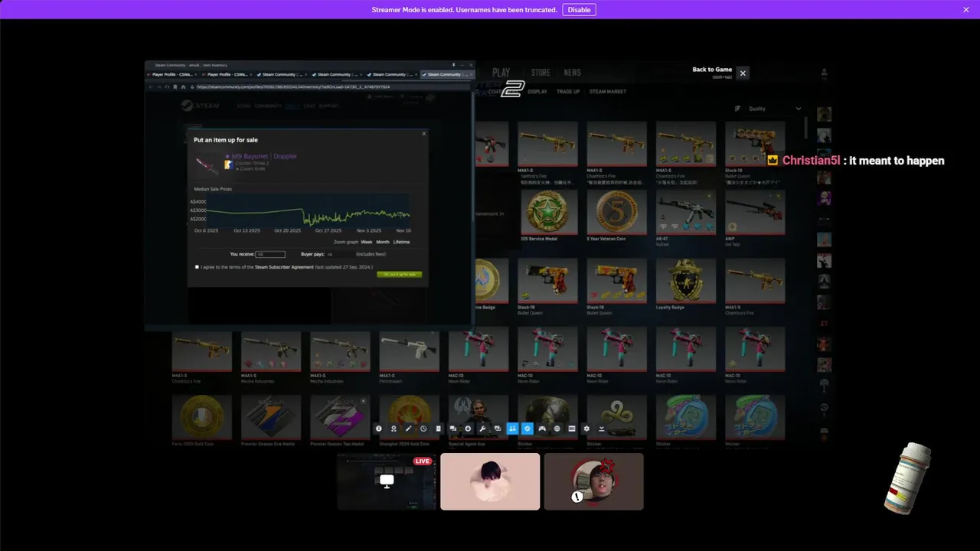Collapse the overlay toolbar with the down-arrow icon
Image resolution: width=980 pixels, height=551 pixels.
tap(601, 429)
